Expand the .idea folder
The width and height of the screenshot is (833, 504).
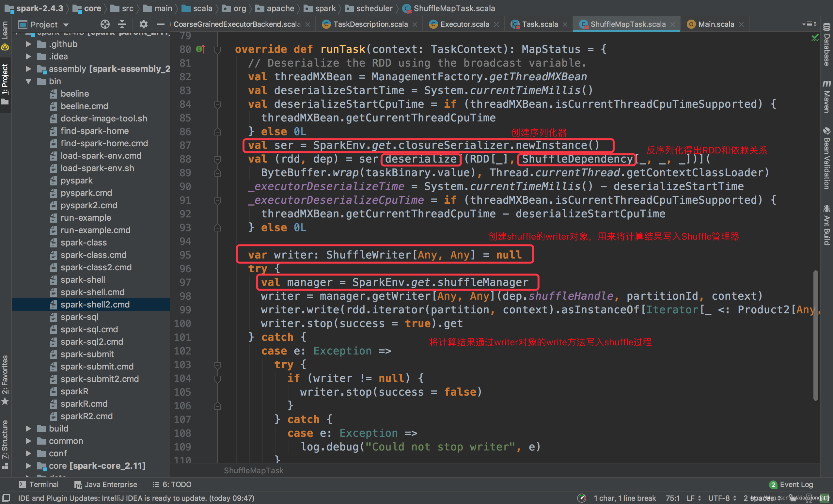point(28,56)
